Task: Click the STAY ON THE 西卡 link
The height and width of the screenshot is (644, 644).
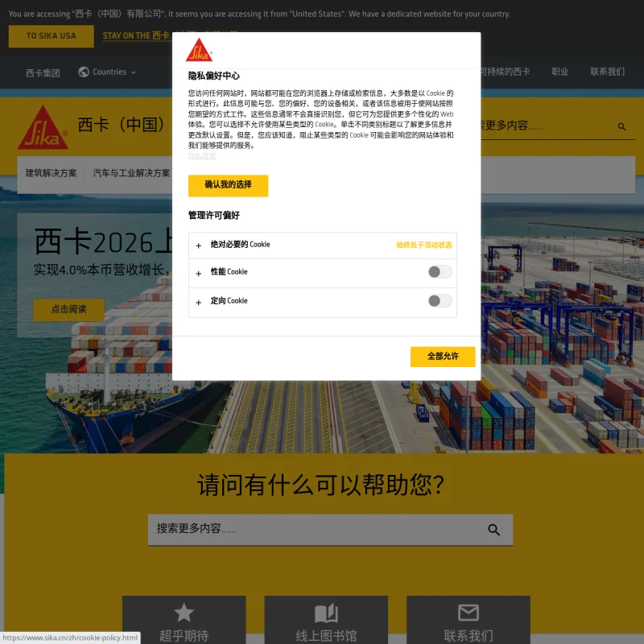Action: tap(136, 35)
